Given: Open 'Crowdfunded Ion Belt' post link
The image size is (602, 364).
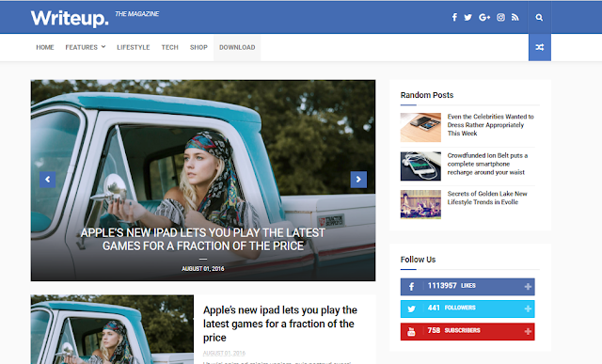Looking at the screenshot, I should click(487, 164).
